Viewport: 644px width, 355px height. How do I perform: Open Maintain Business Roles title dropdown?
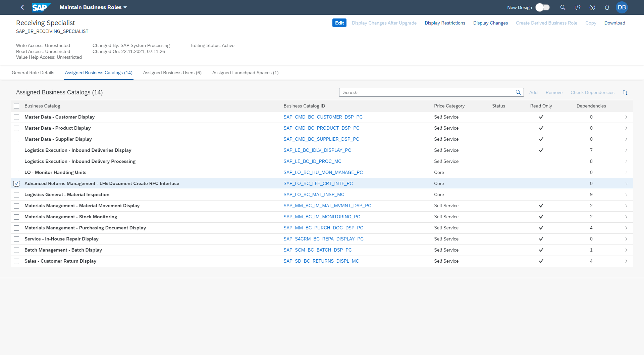(x=93, y=7)
